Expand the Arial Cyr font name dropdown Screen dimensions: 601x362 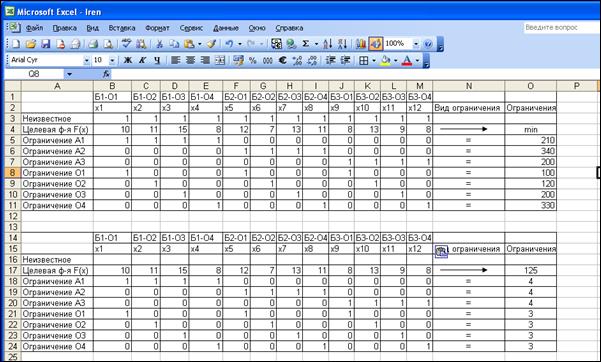click(86, 60)
